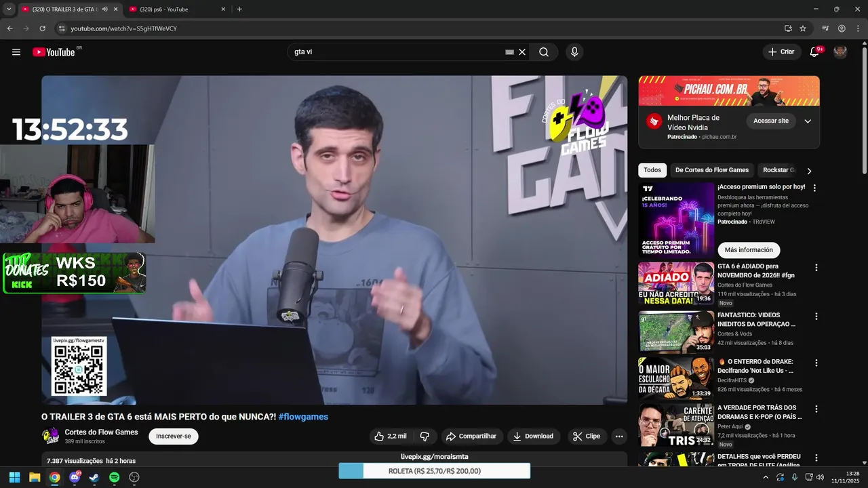
Task: Run search with magnifier button
Action: pyautogui.click(x=544, y=52)
